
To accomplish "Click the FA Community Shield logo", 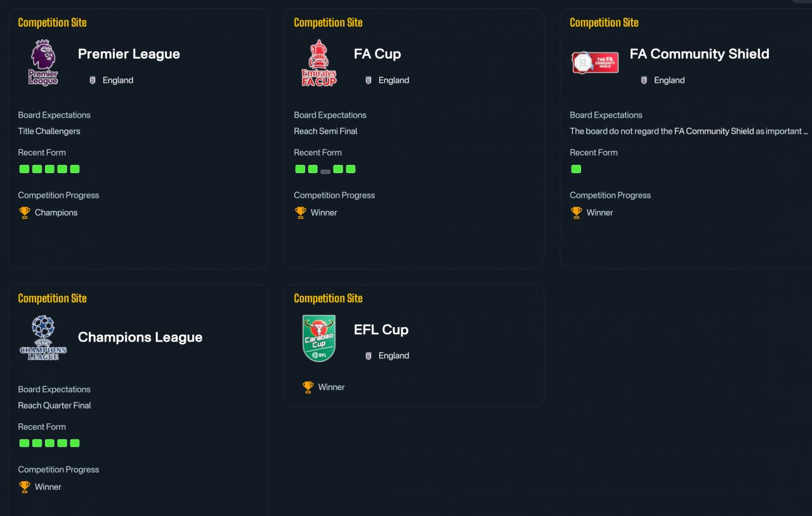I will click(x=595, y=63).
